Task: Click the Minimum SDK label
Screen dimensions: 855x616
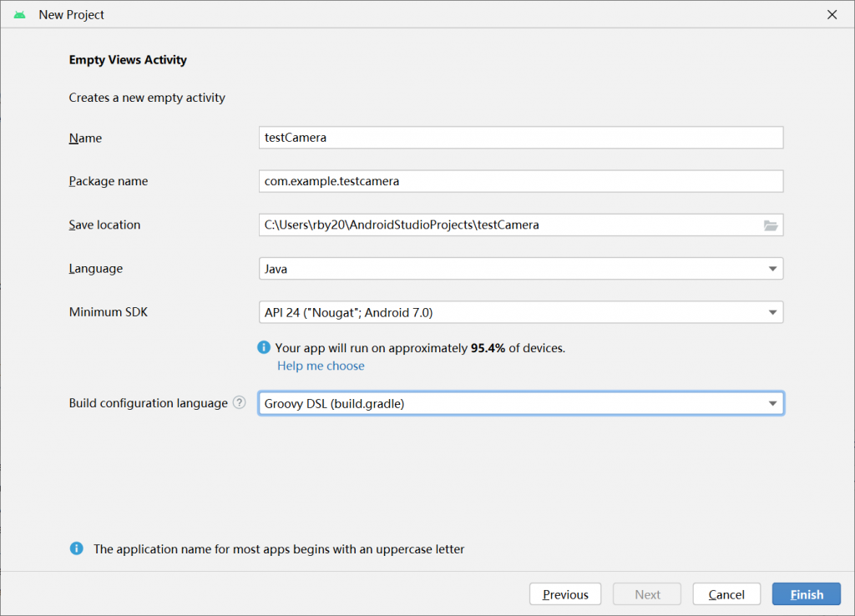Action: coord(108,312)
